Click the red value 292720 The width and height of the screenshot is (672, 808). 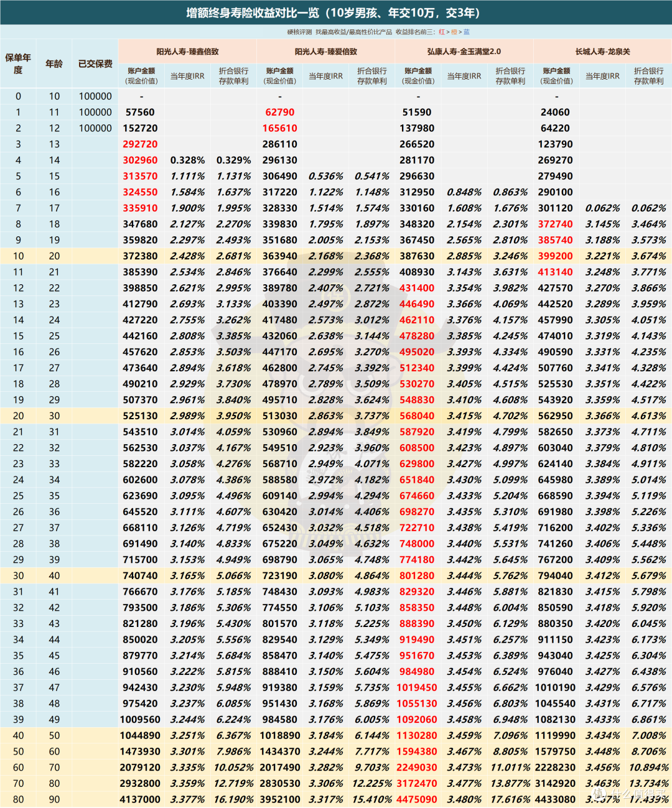[x=140, y=144]
